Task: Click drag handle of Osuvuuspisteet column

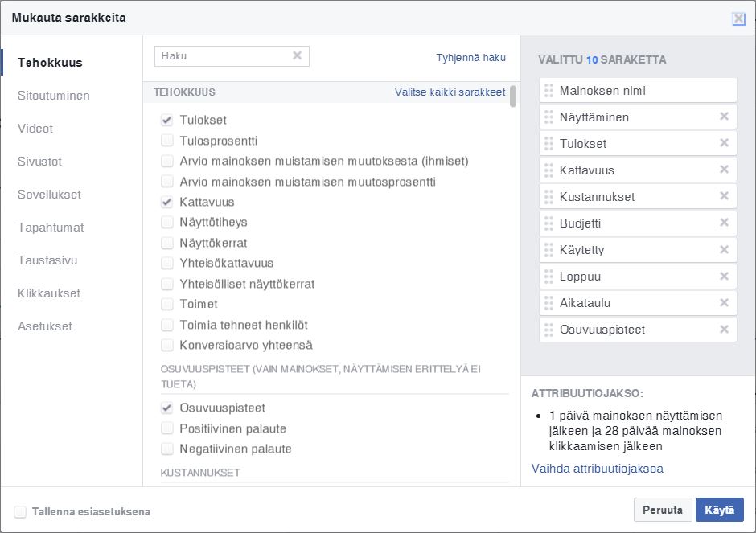Action: [549, 330]
